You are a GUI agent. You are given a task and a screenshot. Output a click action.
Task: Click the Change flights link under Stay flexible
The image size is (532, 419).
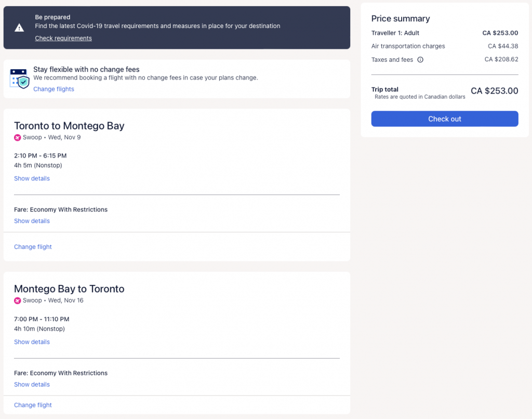tap(54, 89)
